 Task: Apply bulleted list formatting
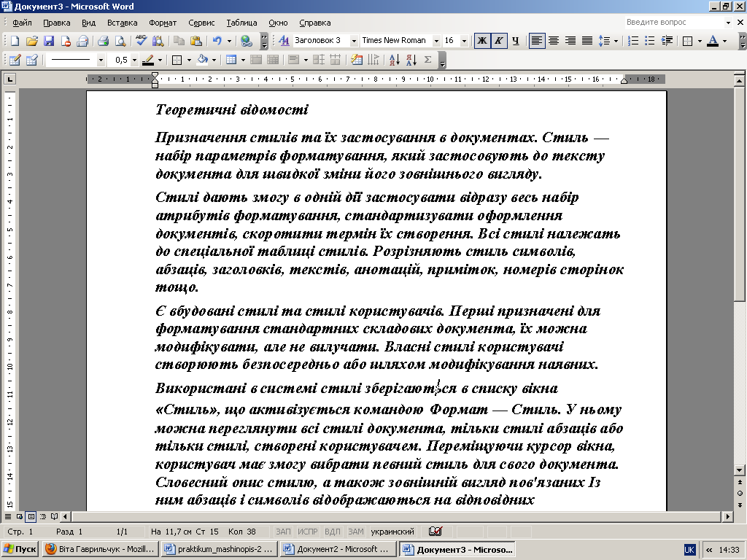coord(650,41)
